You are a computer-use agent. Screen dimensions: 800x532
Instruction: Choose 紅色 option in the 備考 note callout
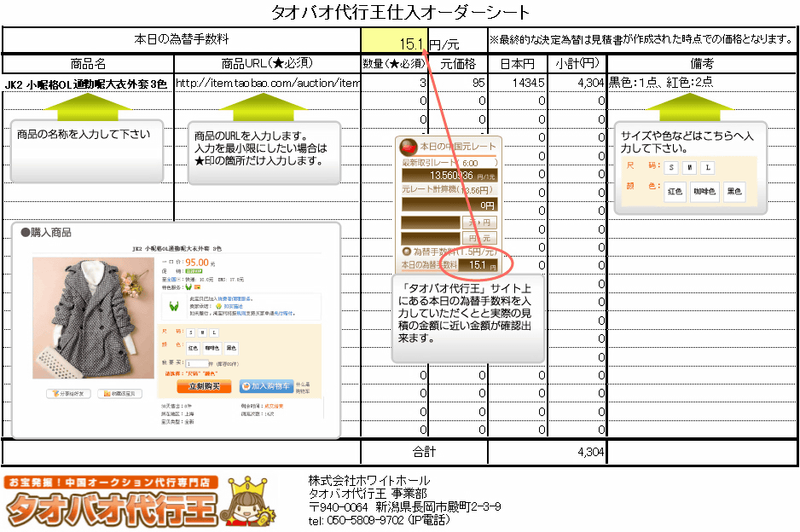[x=675, y=192]
